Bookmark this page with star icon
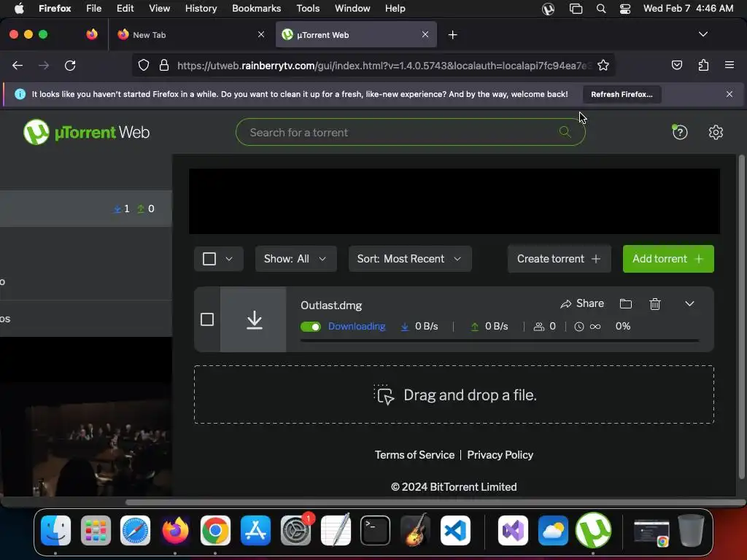This screenshot has height=560, width=747. click(x=603, y=65)
